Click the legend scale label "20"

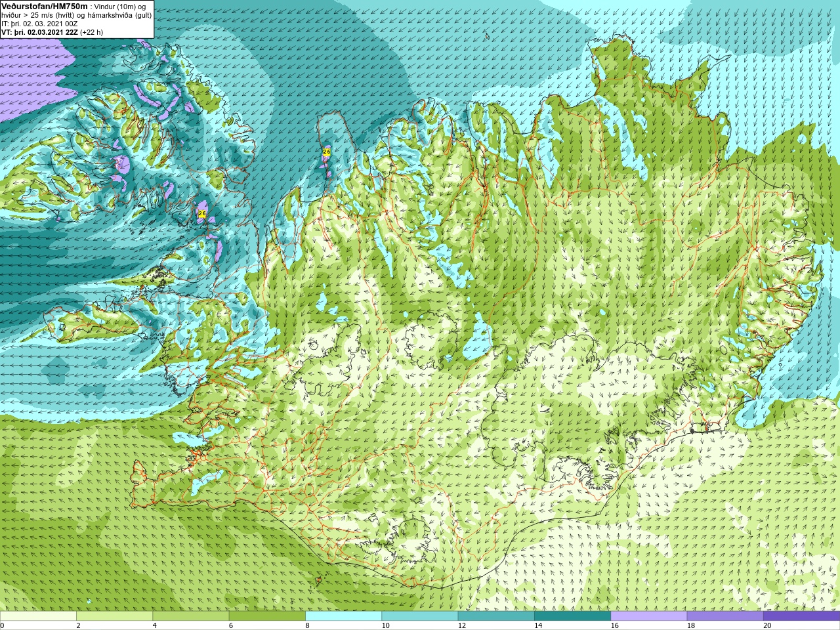pos(767,625)
